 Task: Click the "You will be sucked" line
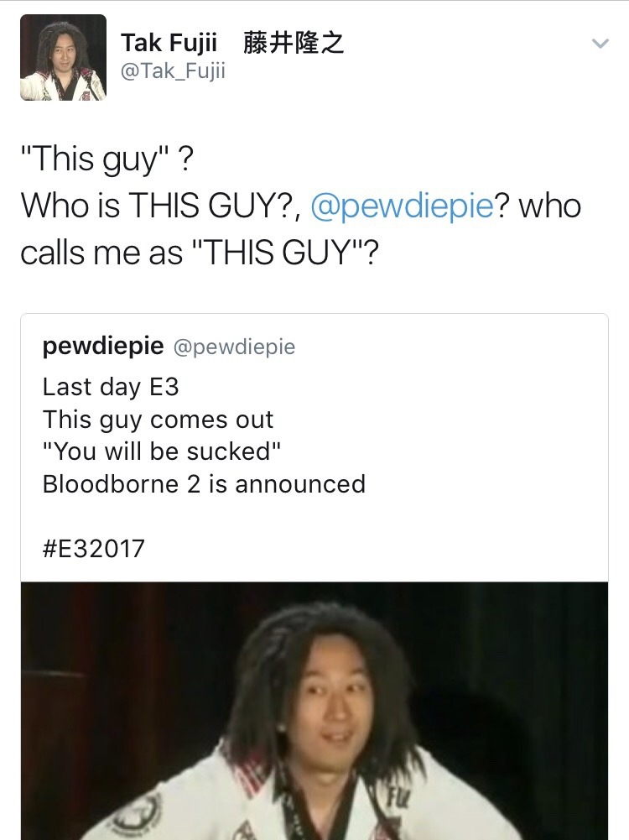pyautogui.click(x=162, y=451)
